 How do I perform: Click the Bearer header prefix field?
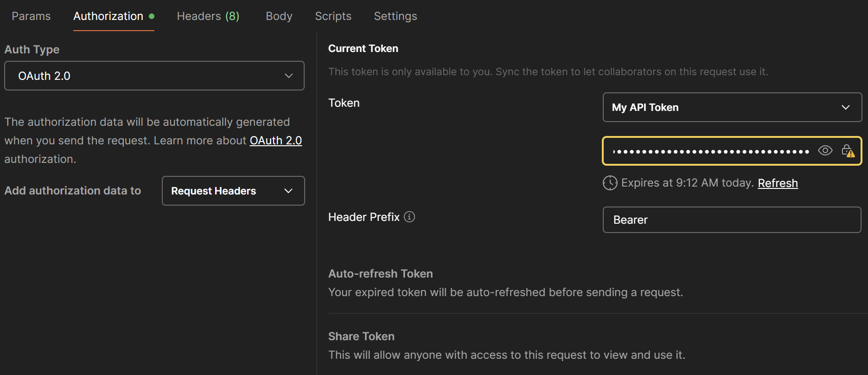click(x=732, y=220)
